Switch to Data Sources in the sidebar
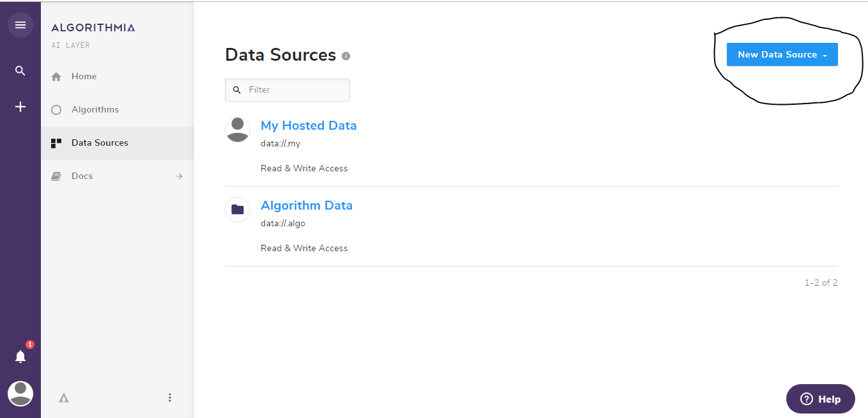868x418 pixels. click(100, 143)
